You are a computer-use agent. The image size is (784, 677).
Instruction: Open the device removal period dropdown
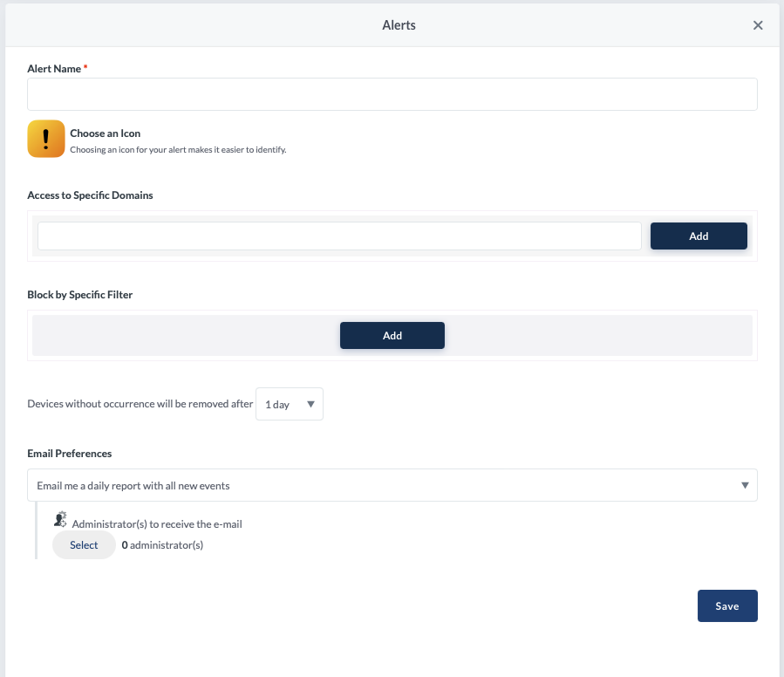click(289, 404)
